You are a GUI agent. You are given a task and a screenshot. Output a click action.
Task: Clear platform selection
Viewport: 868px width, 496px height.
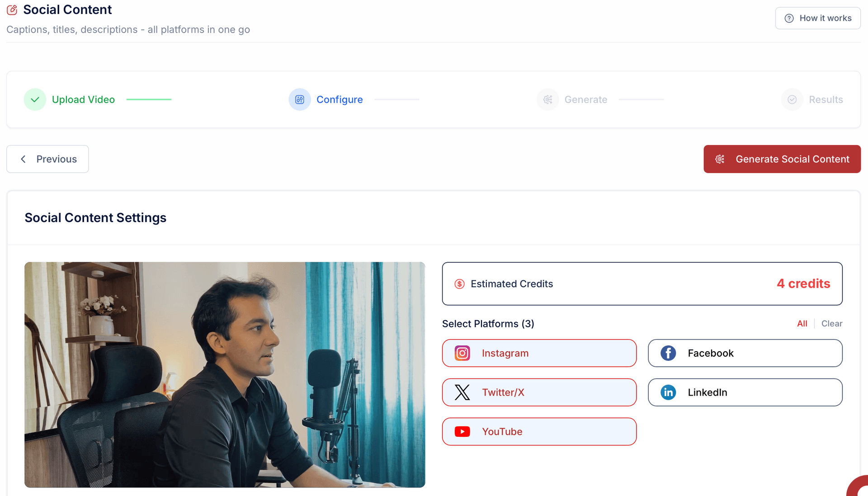[x=831, y=324]
